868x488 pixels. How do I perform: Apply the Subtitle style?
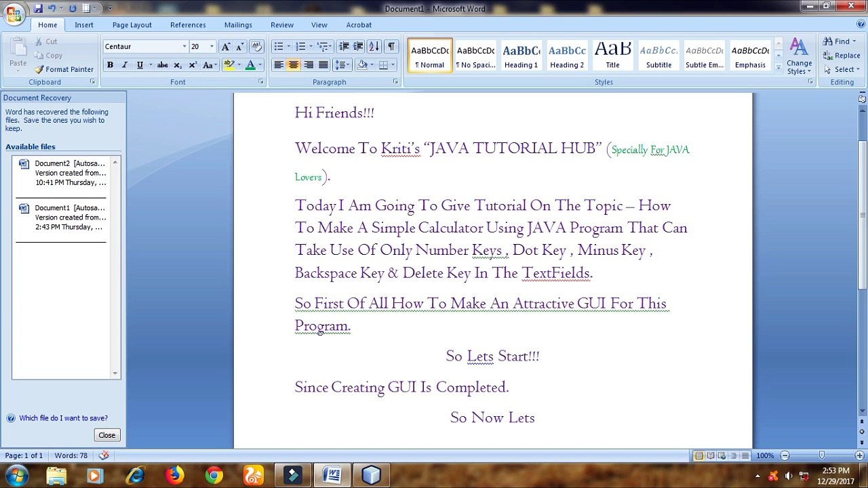click(658, 56)
